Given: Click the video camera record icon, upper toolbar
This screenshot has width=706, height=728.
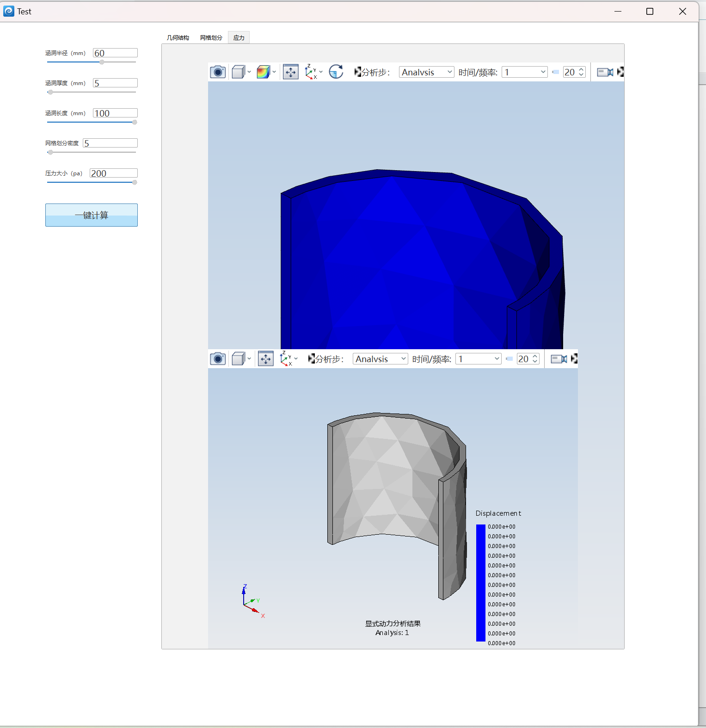Looking at the screenshot, I should click(x=605, y=72).
